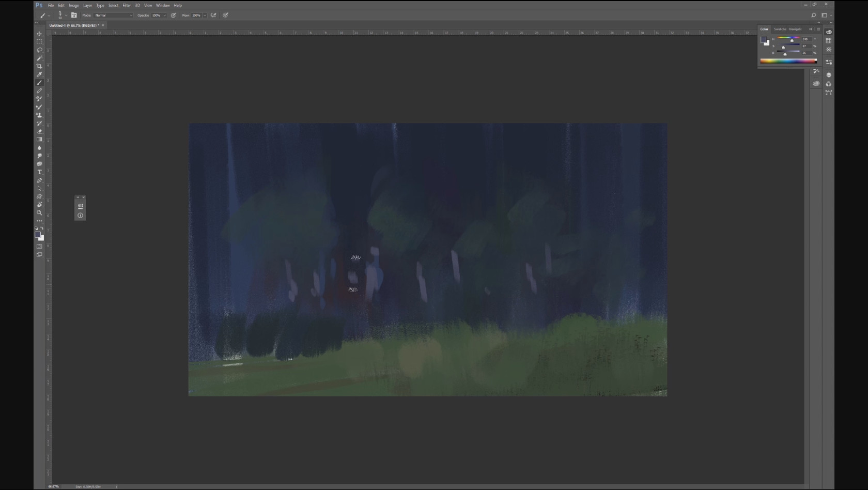Activate the Horizontal Type tool
This screenshot has height=490, width=868.
click(39, 172)
